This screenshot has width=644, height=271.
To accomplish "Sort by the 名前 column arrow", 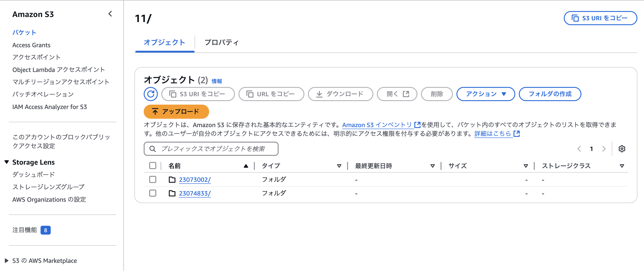I will tap(246, 166).
